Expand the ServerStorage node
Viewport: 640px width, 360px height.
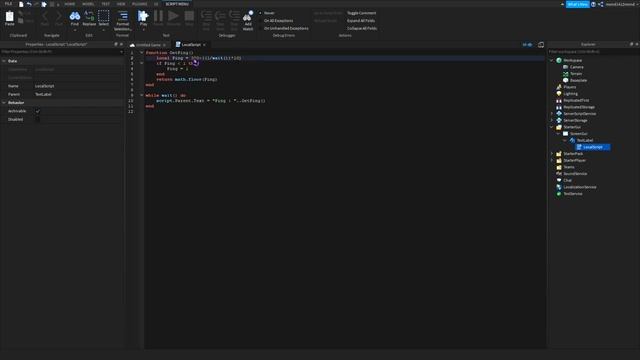pyautogui.click(x=552, y=120)
